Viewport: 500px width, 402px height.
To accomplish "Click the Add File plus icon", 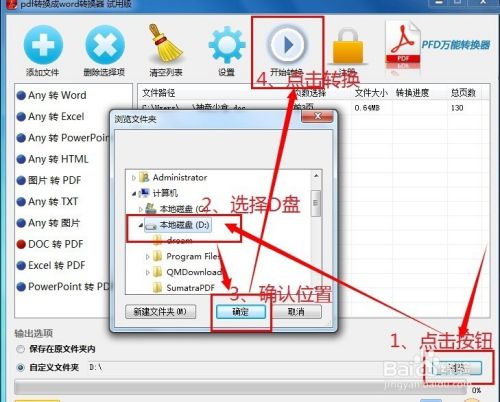I will 43,45.
